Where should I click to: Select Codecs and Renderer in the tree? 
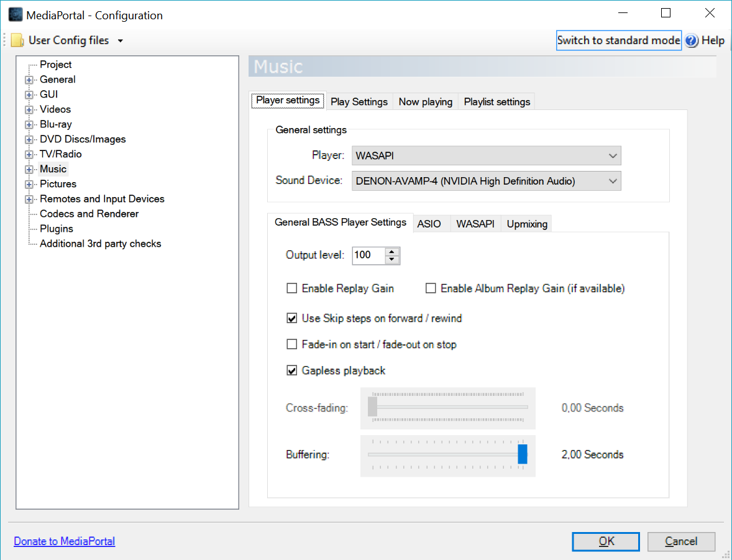click(88, 213)
